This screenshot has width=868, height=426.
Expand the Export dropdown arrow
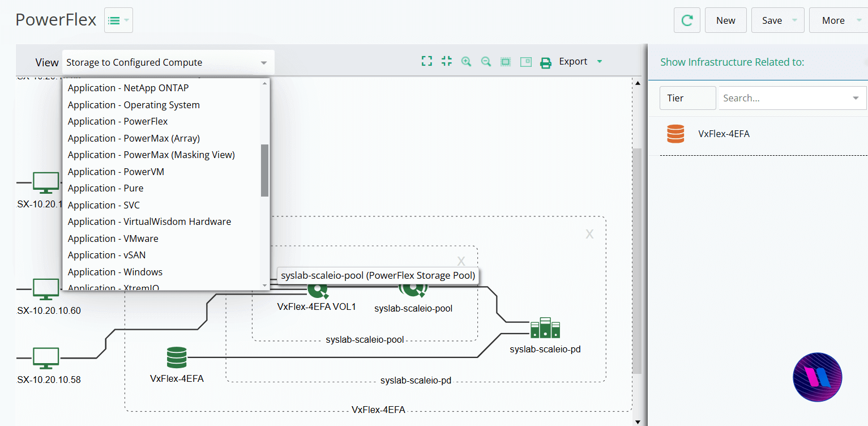[x=600, y=62]
